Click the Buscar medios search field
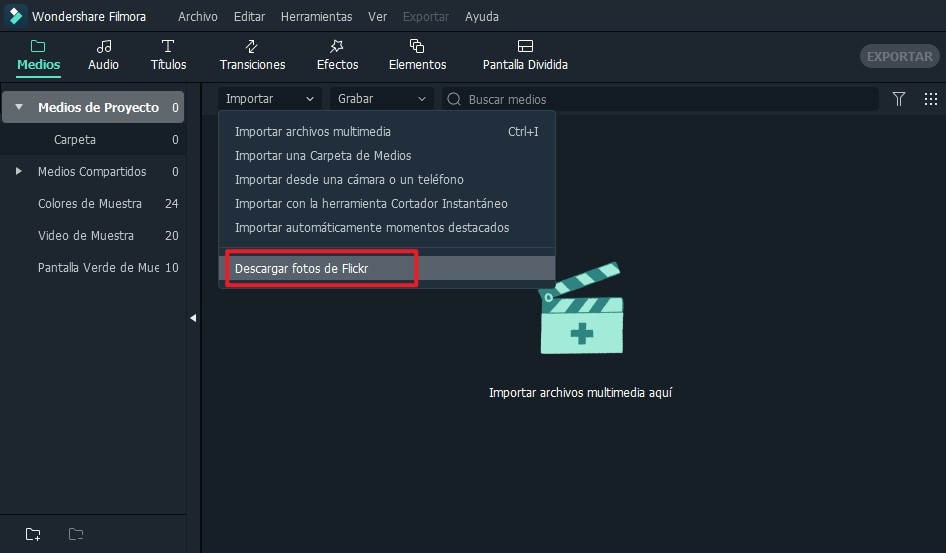 pyautogui.click(x=660, y=99)
